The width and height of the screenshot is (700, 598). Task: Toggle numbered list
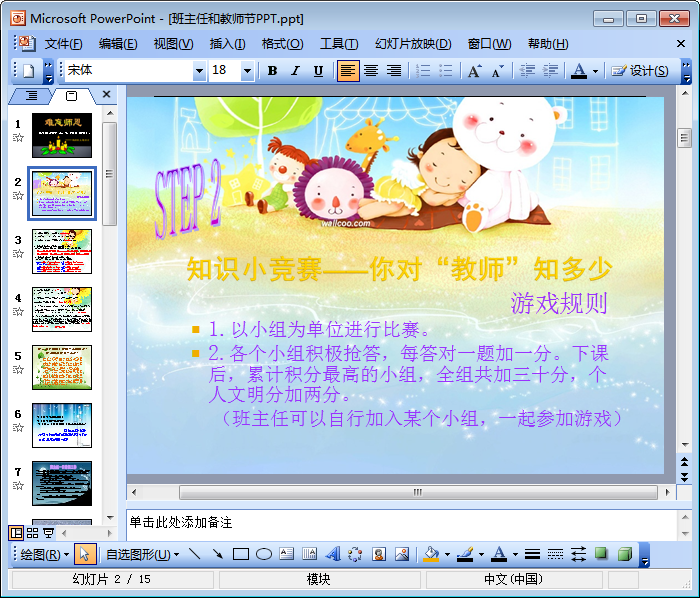click(423, 71)
